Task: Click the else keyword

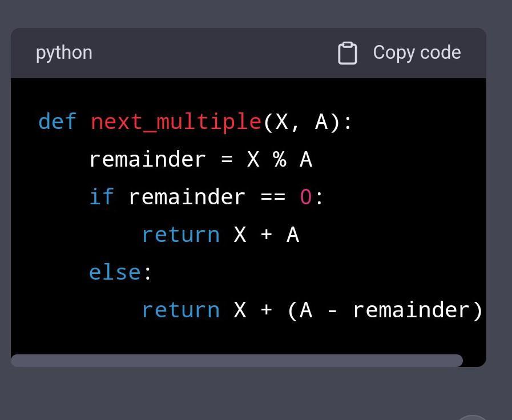Action: click(115, 272)
